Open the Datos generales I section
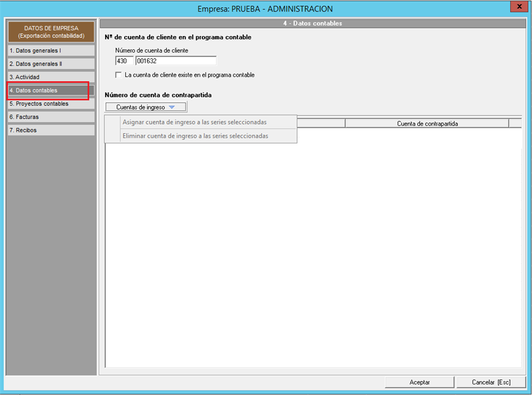This screenshot has width=532, height=395. click(x=51, y=50)
